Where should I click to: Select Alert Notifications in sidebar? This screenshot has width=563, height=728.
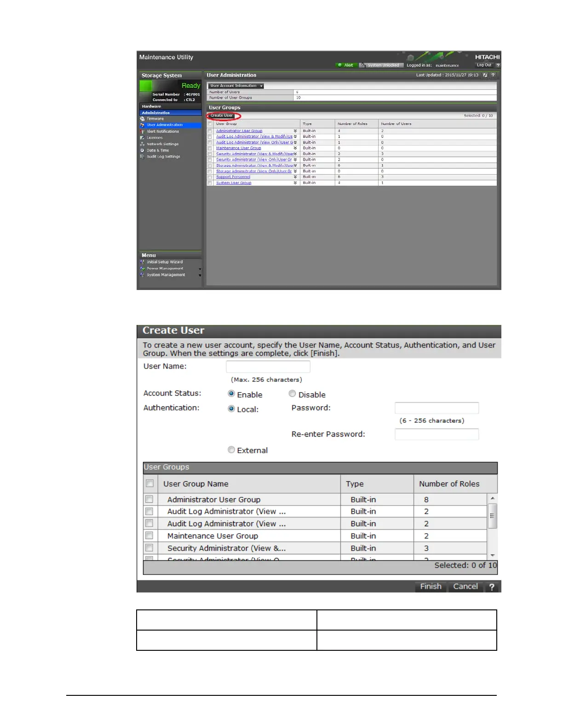tap(163, 131)
